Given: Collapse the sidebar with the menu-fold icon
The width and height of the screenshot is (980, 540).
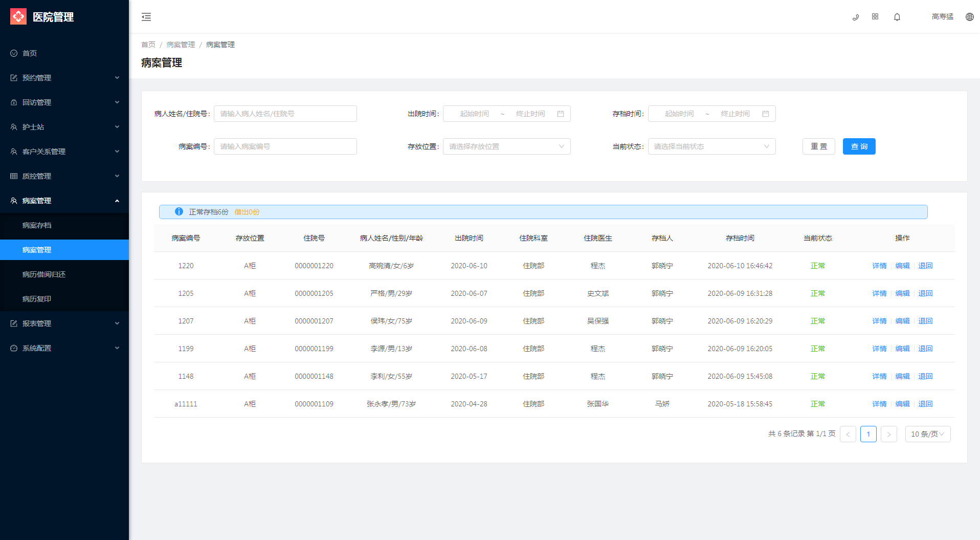Looking at the screenshot, I should (146, 17).
